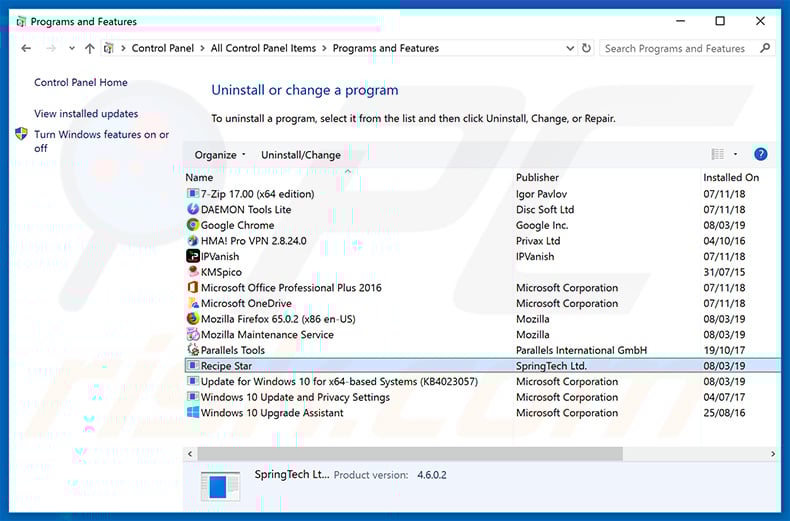Click the Igor Pavlov publisher cell

tap(542, 194)
